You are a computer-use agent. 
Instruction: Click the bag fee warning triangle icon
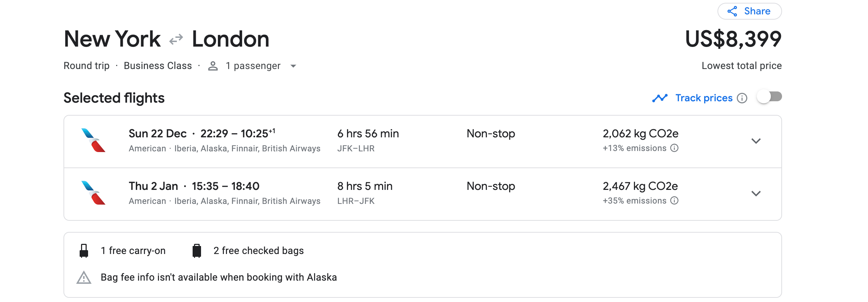[84, 277]
